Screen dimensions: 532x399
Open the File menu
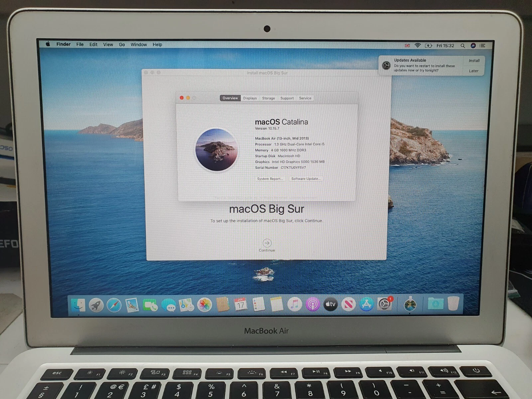click(80, 45)
